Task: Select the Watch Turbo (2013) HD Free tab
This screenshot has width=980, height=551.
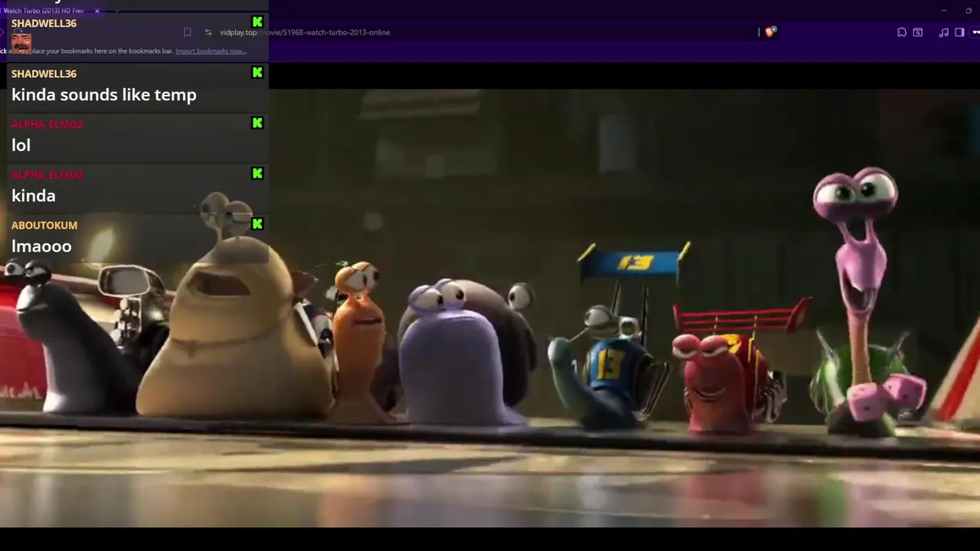Action: pos(44,11)
